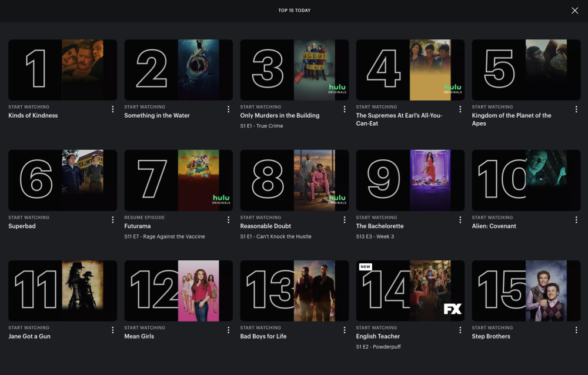Play the number 9 Bachelorette thumbnail

click(410, 180)
